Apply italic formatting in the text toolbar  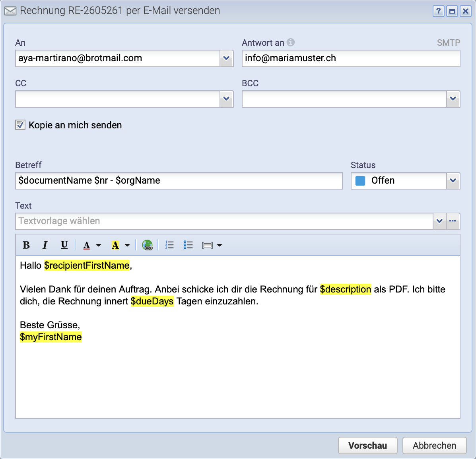pyautogui.click(x=45, y=245)
